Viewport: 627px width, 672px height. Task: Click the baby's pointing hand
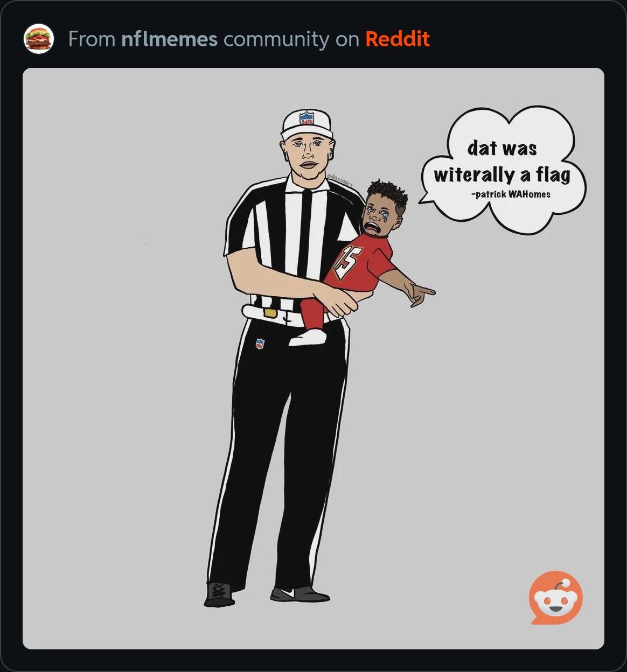click(420, 293)
